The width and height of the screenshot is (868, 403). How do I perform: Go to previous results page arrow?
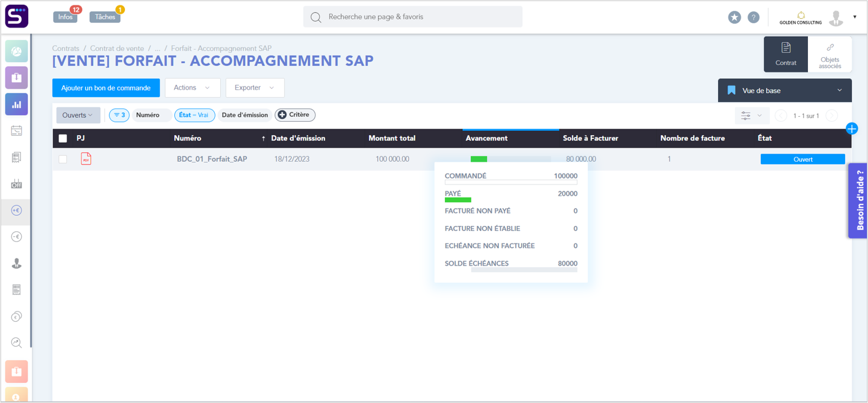click(781, 116)
